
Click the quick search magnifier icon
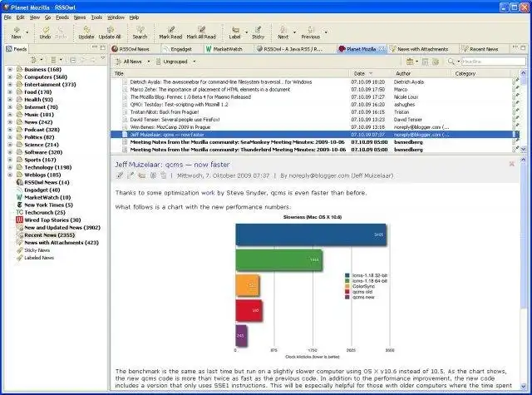coord(451,62)
